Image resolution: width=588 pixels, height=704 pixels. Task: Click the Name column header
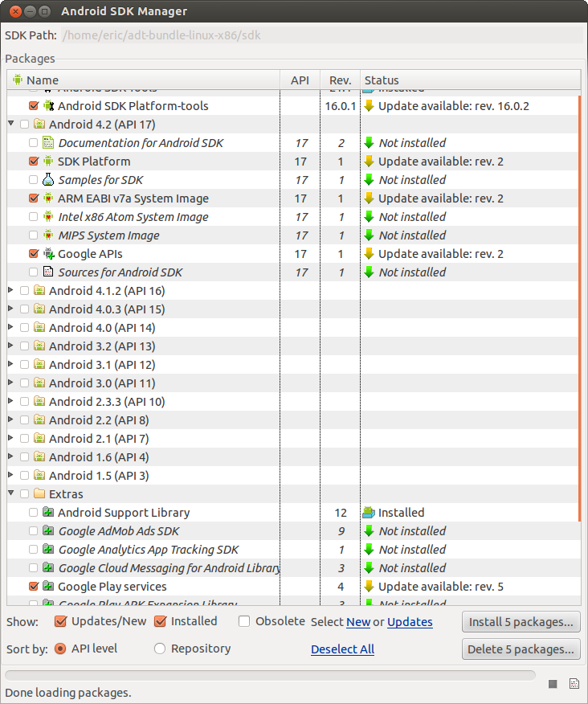[x=144, y=80]
